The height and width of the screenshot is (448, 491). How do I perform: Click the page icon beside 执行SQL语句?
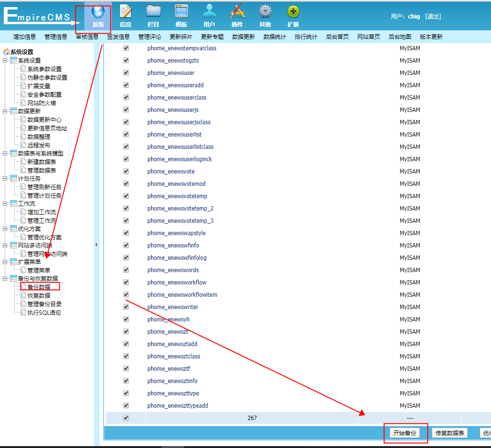coord(23,312)
